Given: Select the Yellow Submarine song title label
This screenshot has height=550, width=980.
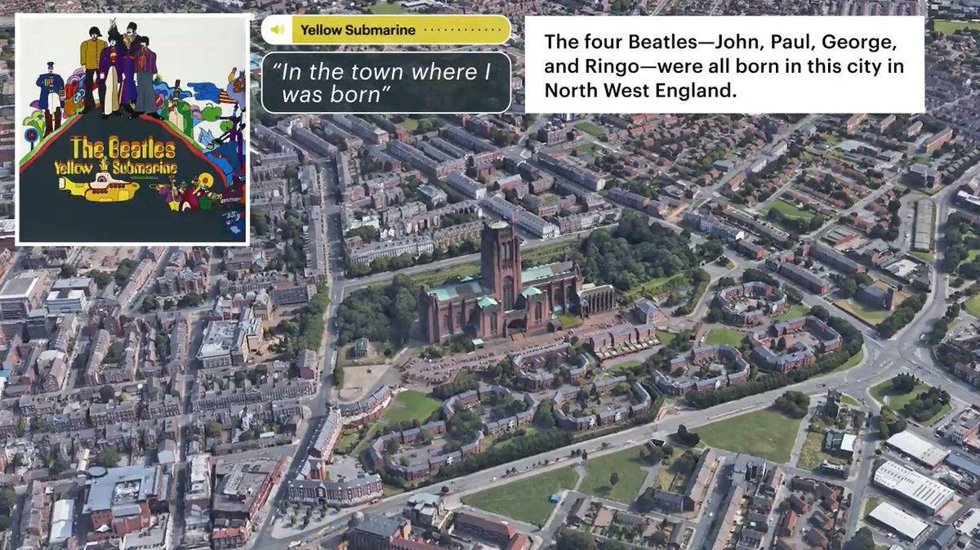Looking at the screenshot, I should 358,30.
